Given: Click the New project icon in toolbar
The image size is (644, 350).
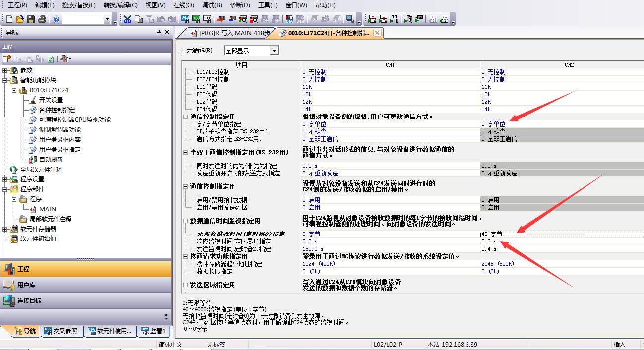Looking at the screenshot, I should pos(9,19).
